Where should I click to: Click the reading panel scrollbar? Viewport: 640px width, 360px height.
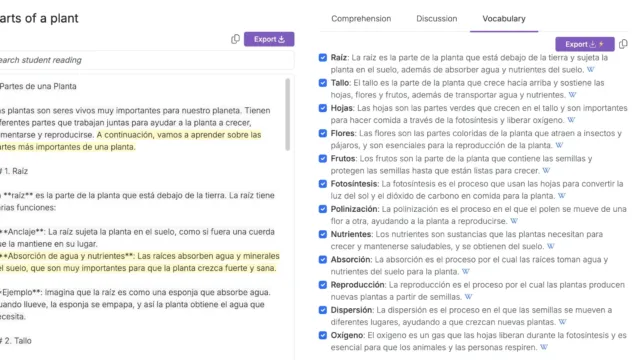[x=288, y=114]
